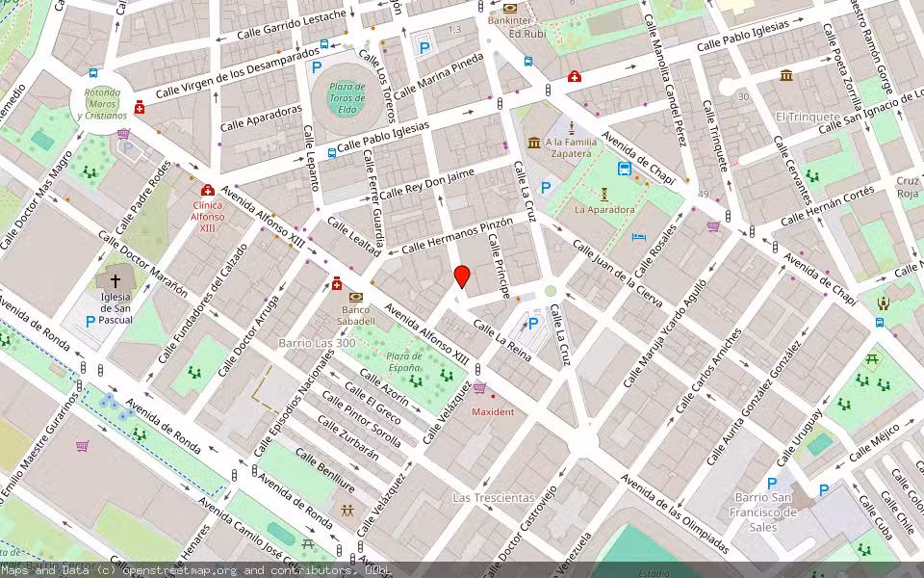Select the museum icon at A la Familia Zapatera
This screenshot has width=924, height=578.
(534, 144)
